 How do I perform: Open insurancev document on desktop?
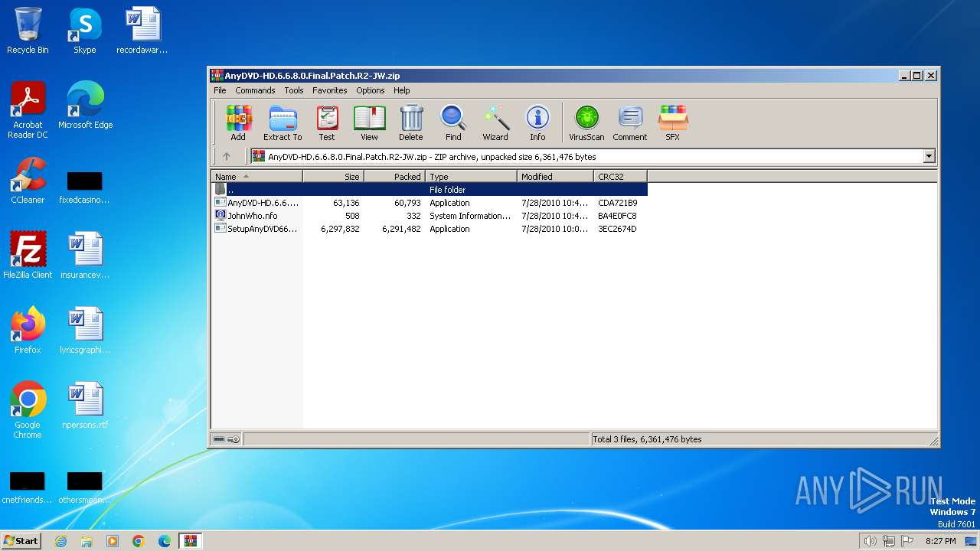[x=85, y=256]
